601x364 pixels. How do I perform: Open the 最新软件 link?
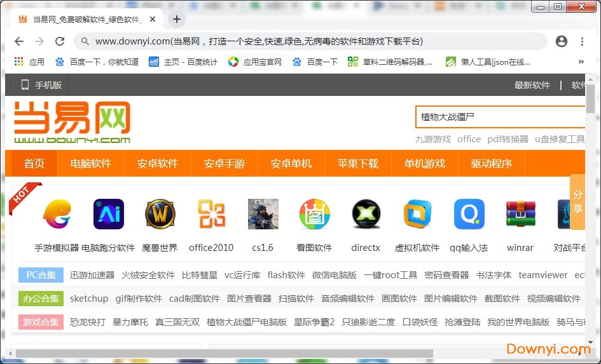tap(532, 85)
